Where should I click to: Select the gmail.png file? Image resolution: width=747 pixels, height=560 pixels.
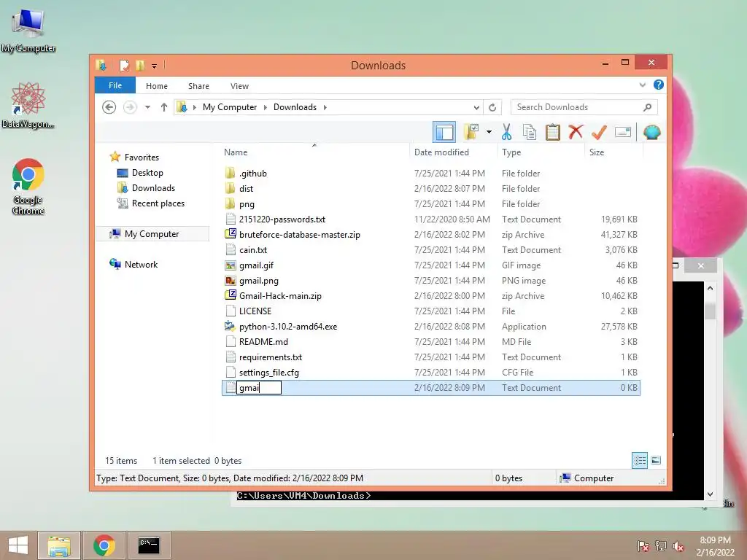[x=259, y=281]
